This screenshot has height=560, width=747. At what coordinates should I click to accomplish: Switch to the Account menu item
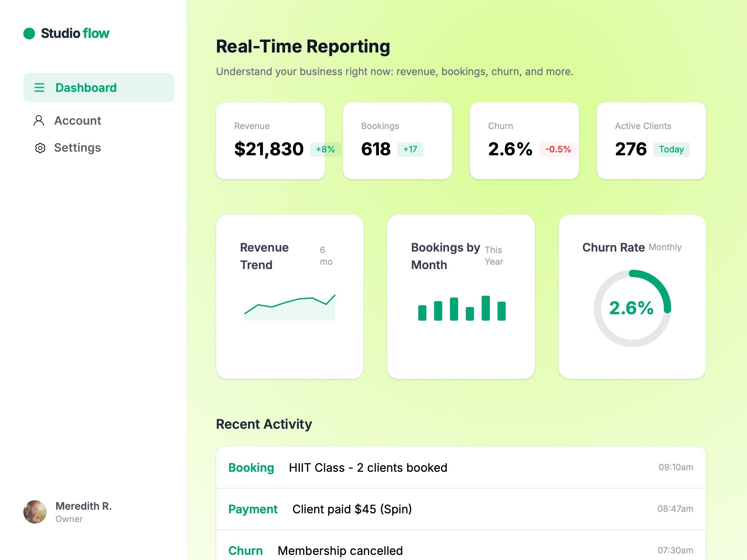coord(78,121)
